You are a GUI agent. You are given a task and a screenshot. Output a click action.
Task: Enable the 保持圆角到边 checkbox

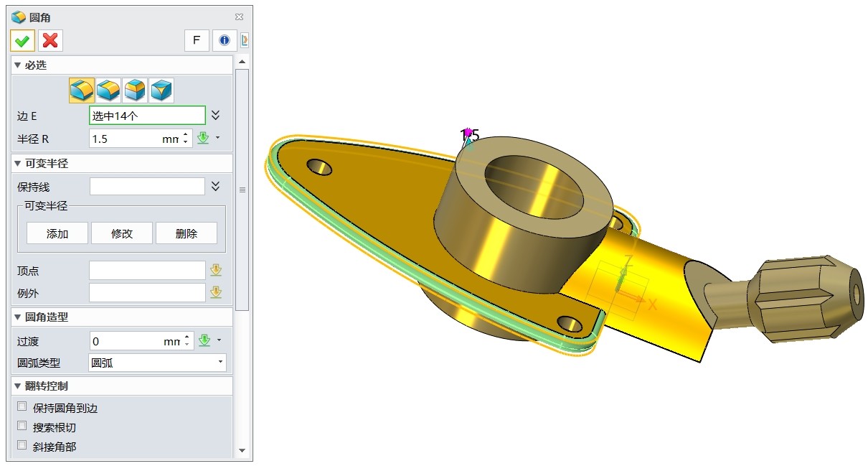tap(22, 407)
